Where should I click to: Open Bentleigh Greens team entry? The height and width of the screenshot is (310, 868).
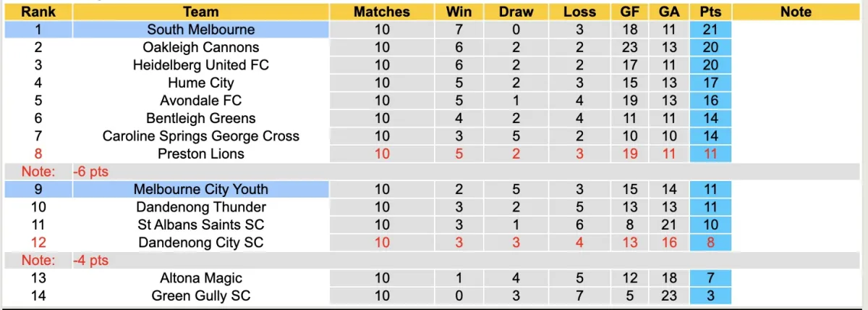click(200, 118)
